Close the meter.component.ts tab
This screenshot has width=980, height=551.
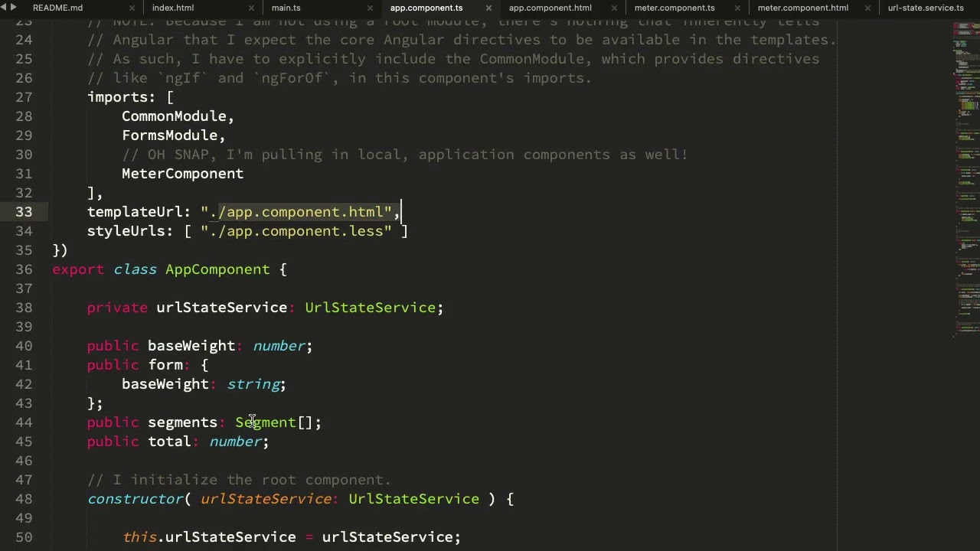tap(737, 8)
